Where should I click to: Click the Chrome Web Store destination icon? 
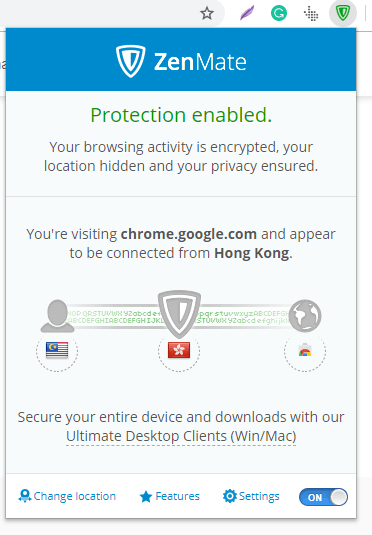[305, 350]
